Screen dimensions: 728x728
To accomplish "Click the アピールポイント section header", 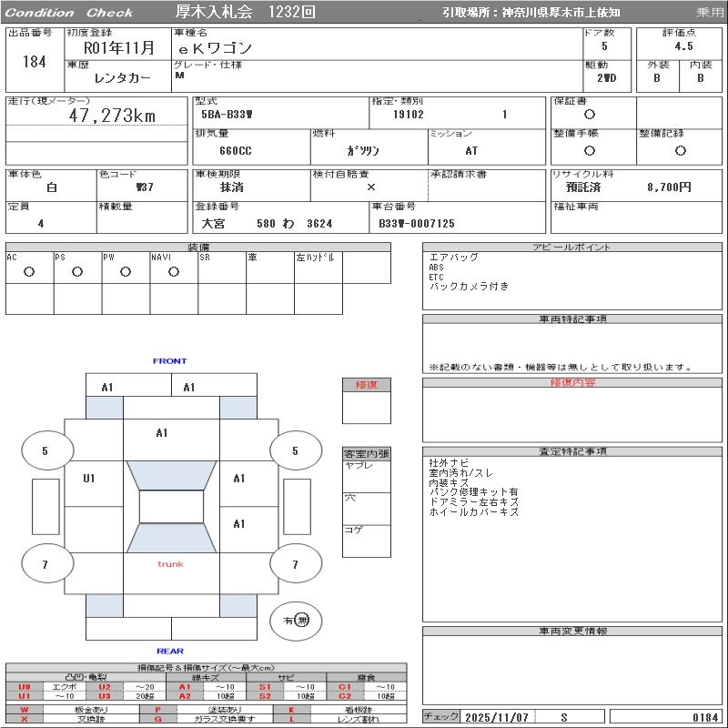I will click(572, 248).
